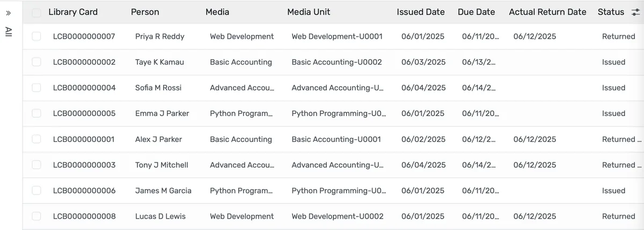Expand the collapsed sidebar with double chevron

9,12
